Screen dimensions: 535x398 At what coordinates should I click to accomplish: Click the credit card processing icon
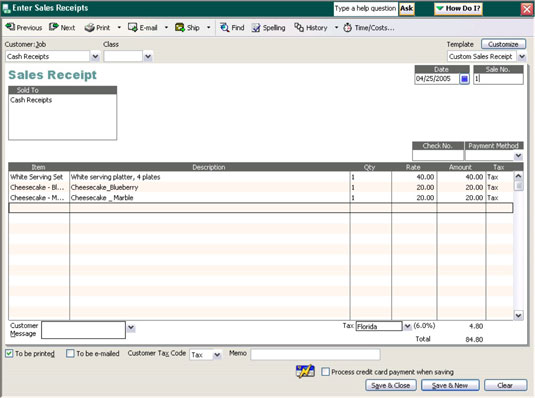click(x=305, y=371)
